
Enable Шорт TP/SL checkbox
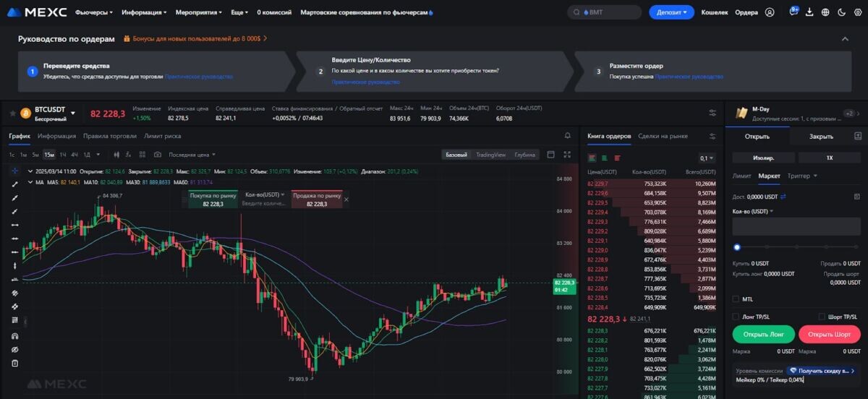click(x=822, y=317)
